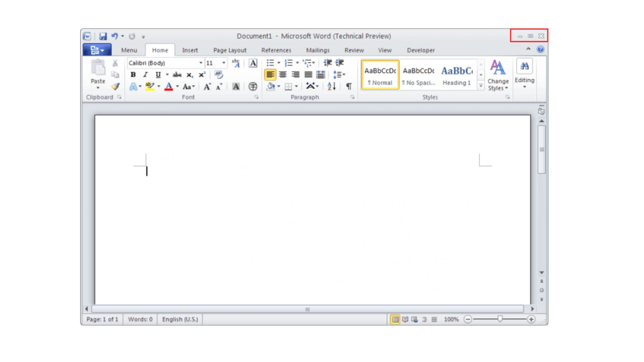Toggle Bold formatting
Screen dimensions: 644x362
[x=133, y=75]
